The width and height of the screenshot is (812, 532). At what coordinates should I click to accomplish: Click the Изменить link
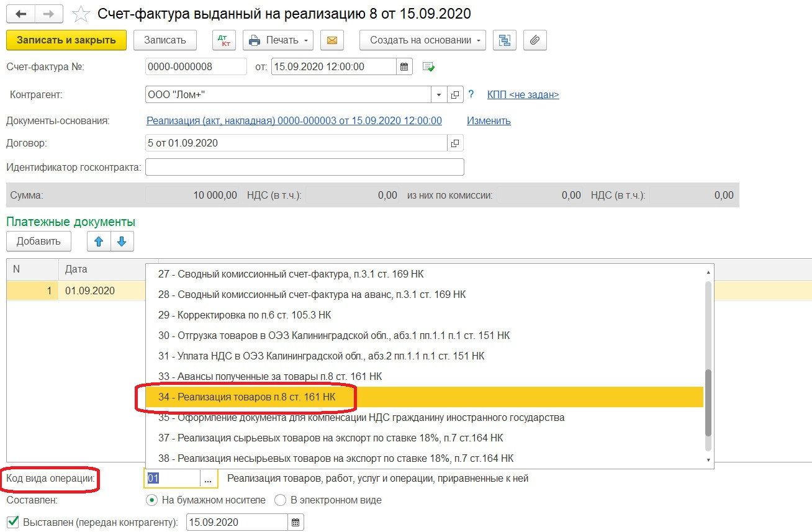pyautogui.click(x=489, y=120)
